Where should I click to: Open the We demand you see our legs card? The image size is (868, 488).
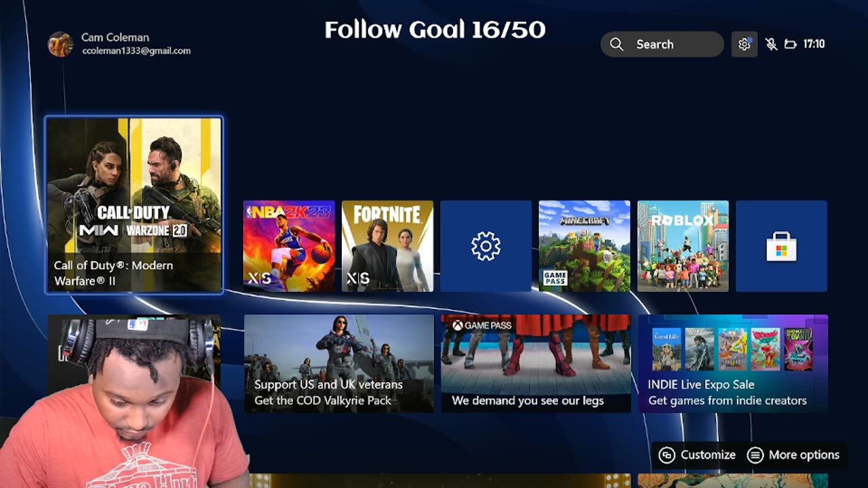[x=536, y=363]
